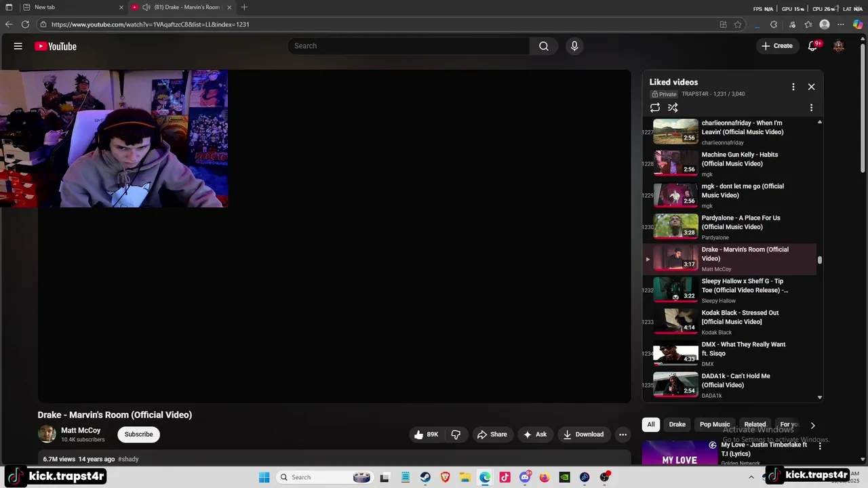The image size is (868, 488).
Task: Click the search magnifier button
Action: pyautogui.click(x=544, y=46)
